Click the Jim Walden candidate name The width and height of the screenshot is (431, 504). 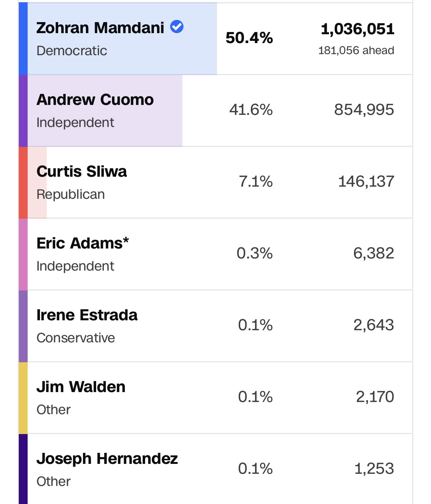click(81, 387)
